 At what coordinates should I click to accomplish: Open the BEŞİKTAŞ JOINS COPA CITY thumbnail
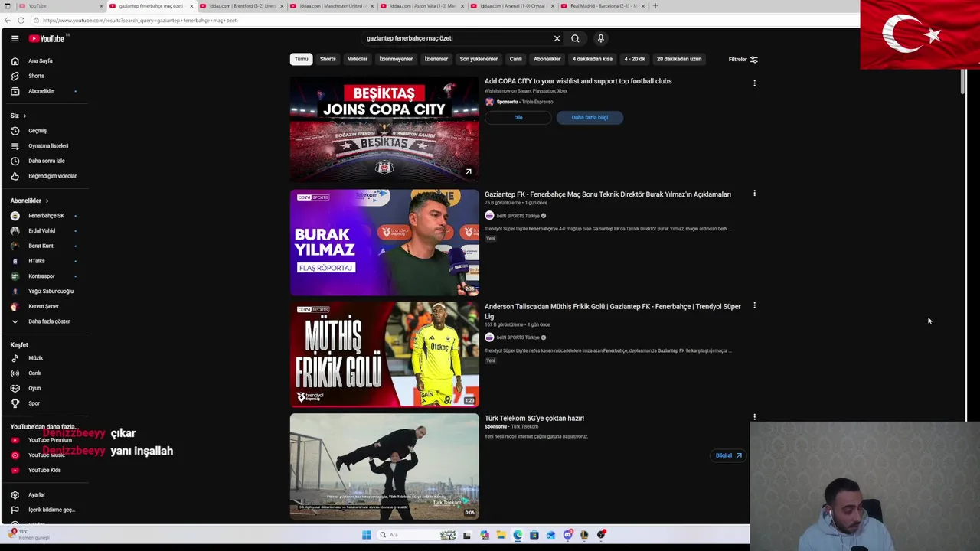[384, 129]
